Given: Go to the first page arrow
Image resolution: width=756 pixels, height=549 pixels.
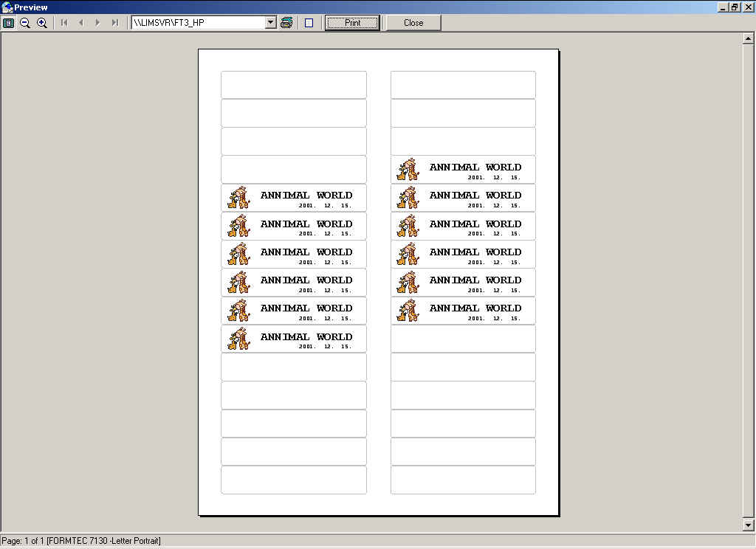Looking at the screenshot, I should click(x=64, y=23).
